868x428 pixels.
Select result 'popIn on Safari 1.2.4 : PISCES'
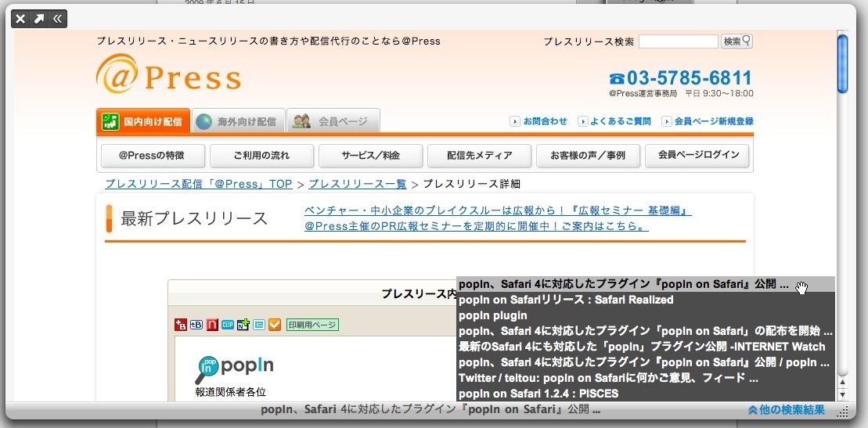(646, 394)
